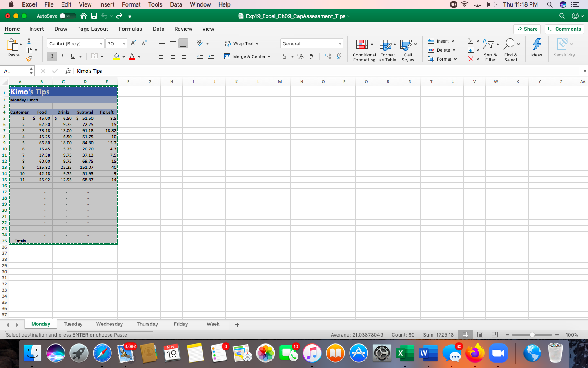
Task: Add a new worksheet with plus button
Action: coord(237,324)
